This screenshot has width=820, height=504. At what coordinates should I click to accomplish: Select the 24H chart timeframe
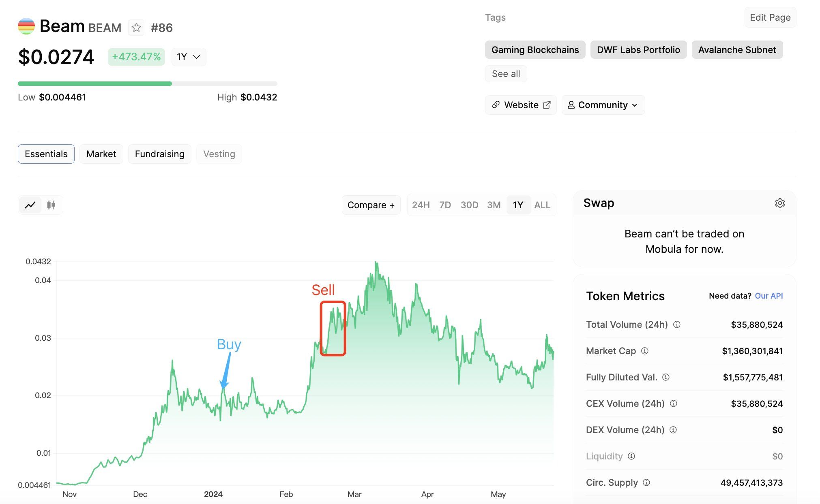(421, 205)
